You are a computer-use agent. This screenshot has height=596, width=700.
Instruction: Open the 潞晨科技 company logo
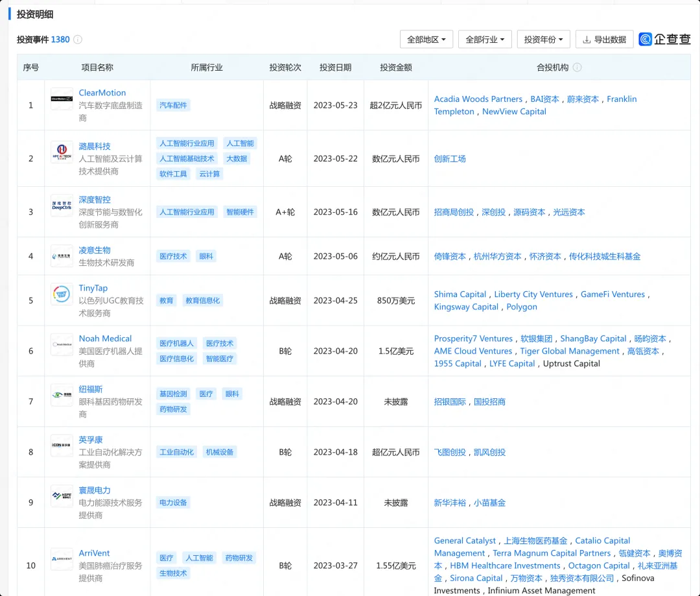[x=62, y=152]
